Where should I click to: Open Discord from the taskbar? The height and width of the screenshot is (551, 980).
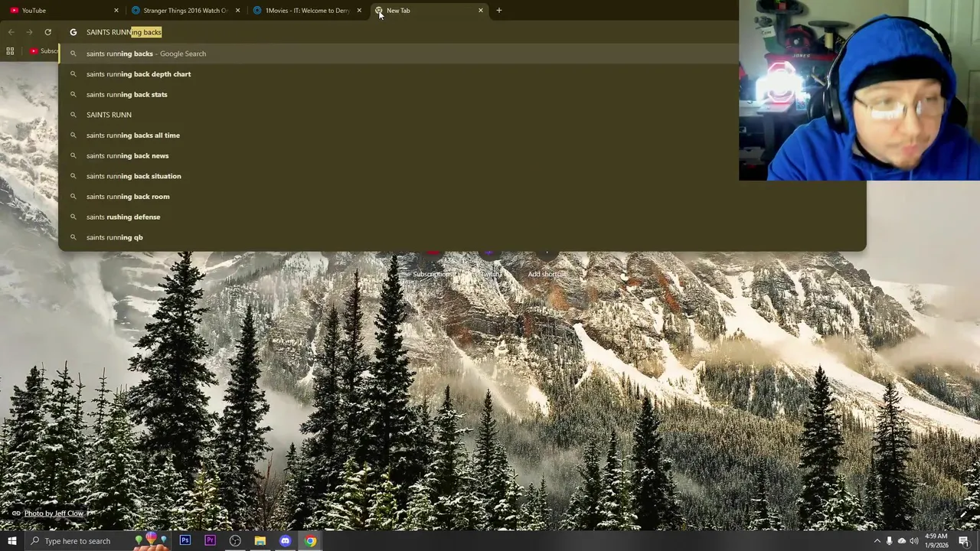pos(286,541)
